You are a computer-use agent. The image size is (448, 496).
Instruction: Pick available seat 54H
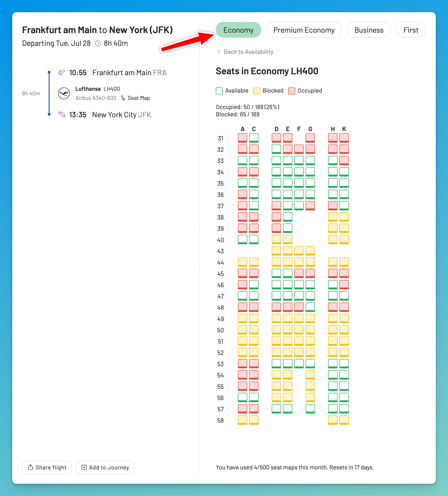333,375
